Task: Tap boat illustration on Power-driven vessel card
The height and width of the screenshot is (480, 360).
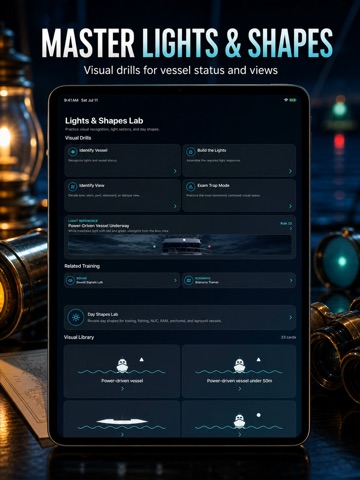Action: click(x=122, y=366)
